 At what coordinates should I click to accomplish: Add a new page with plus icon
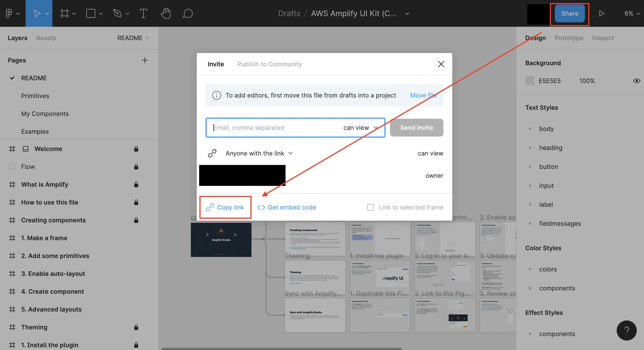[145, 60]
